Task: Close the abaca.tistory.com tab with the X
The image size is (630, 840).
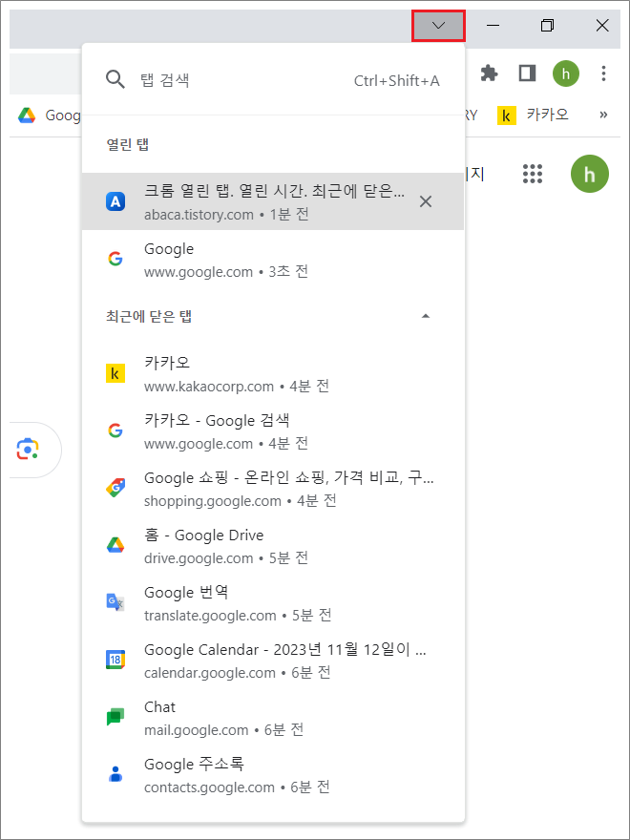Action: tap(426, 201)
